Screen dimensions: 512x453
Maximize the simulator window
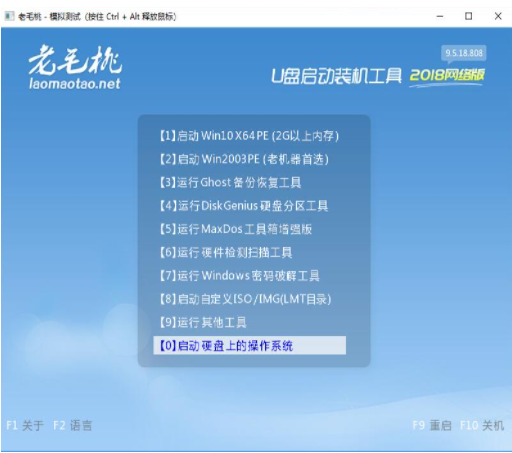468,16
